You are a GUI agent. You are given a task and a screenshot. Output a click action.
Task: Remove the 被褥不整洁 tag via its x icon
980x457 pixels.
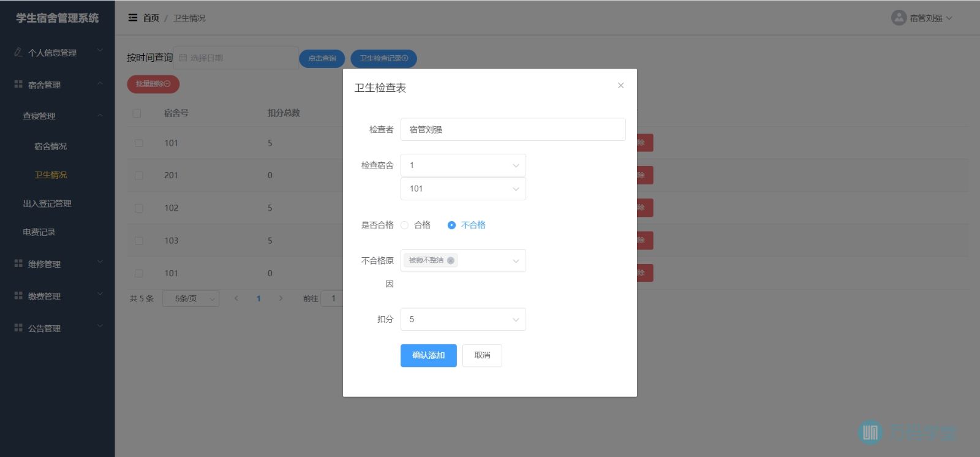pos(451,260)
